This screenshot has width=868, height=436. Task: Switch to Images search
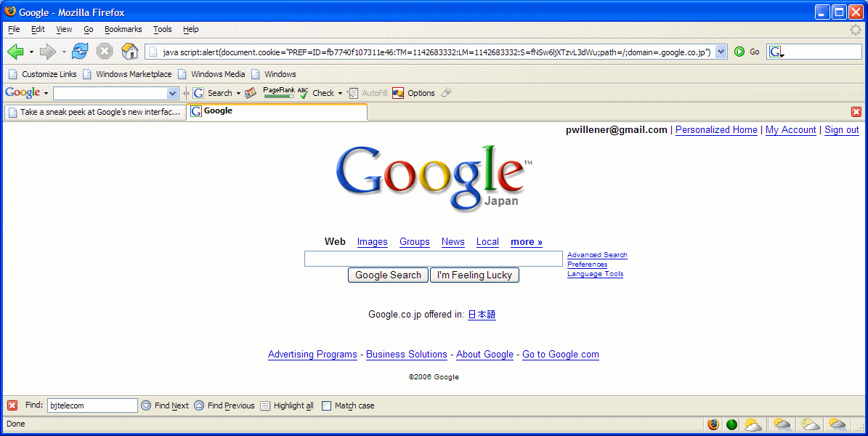click(x=372, y=241)
